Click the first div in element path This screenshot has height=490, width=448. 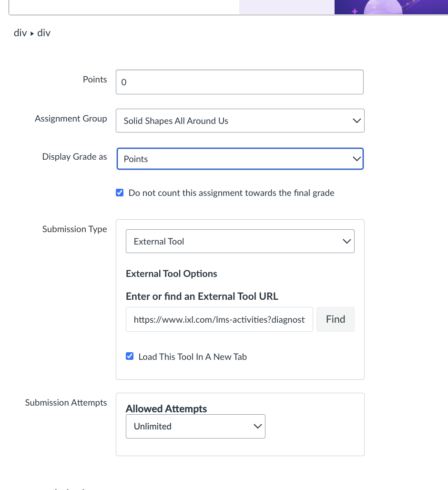[20, 33]
